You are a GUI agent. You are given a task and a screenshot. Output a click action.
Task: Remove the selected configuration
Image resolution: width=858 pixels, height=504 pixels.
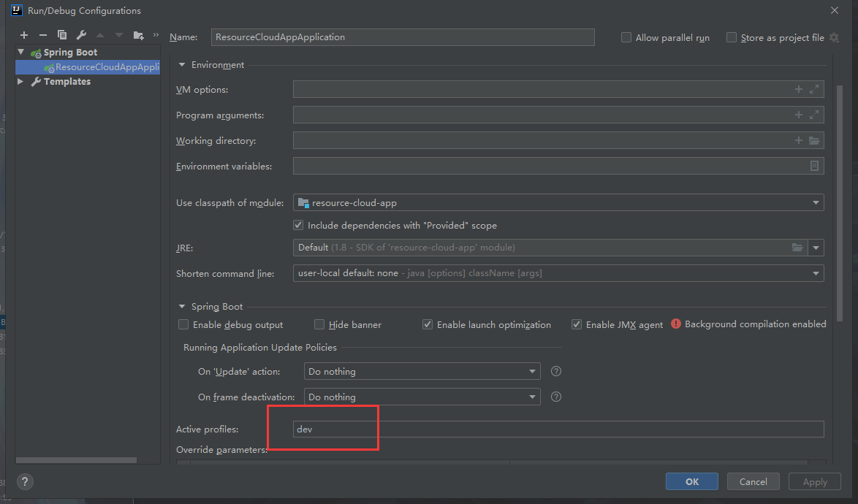(x=42, y=34)
